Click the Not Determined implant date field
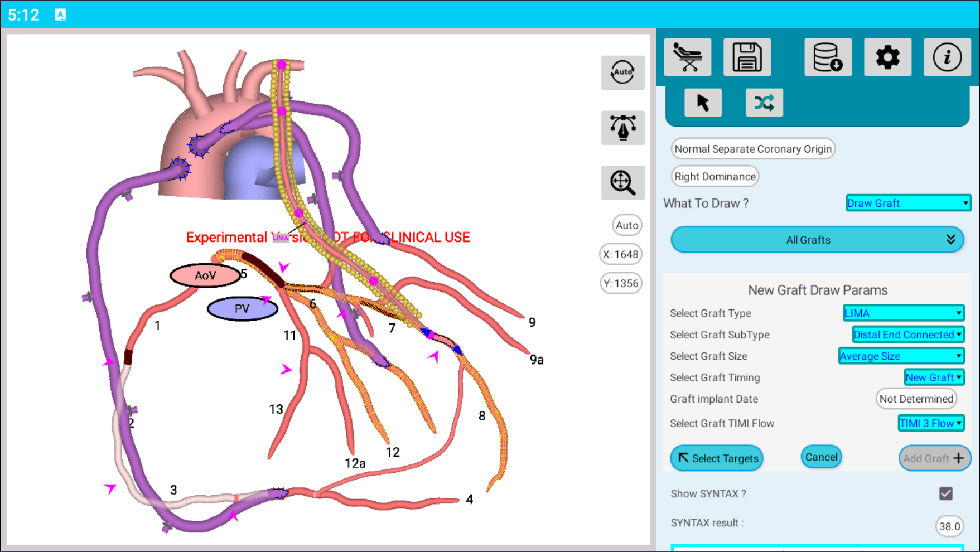Image resolution: width=980 pixels, height=552 pixels. click(x=916, y=399)
